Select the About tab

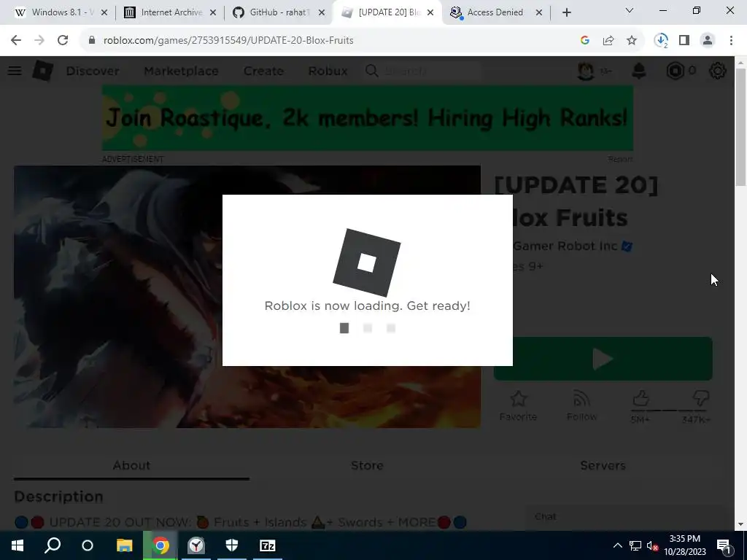click(131, 465)
